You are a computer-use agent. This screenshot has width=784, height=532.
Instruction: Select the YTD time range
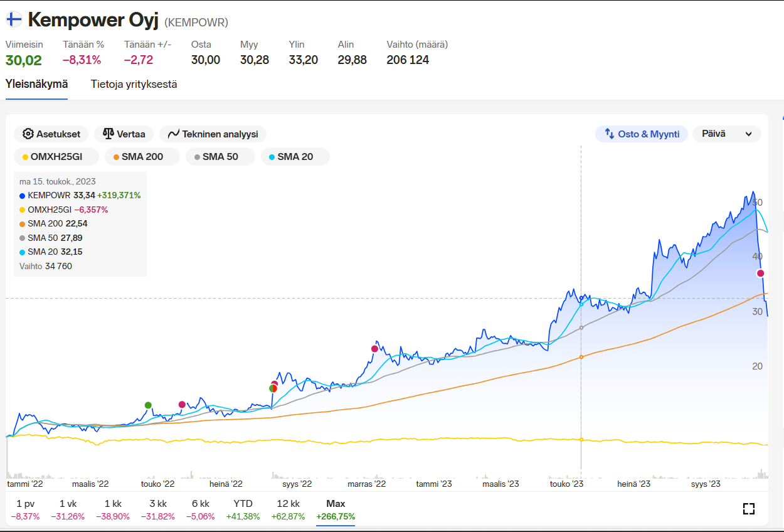[243, 509]
